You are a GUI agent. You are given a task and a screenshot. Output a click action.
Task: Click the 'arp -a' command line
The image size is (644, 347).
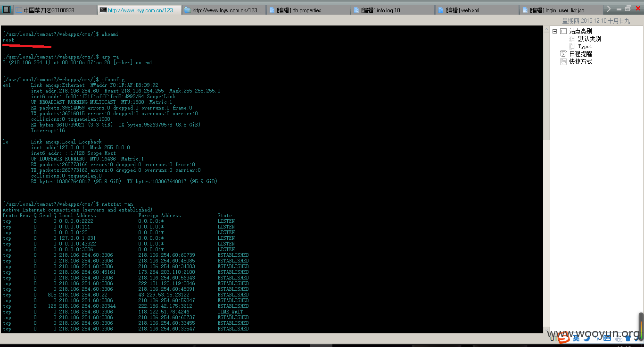coord(61,57)
